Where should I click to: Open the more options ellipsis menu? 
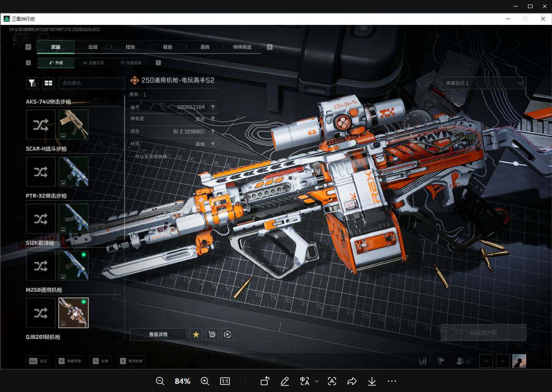tap(392, 381)
